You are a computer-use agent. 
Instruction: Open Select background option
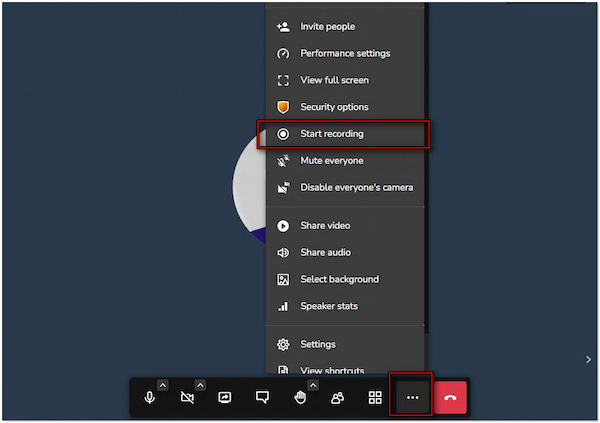tap(339, 279)
